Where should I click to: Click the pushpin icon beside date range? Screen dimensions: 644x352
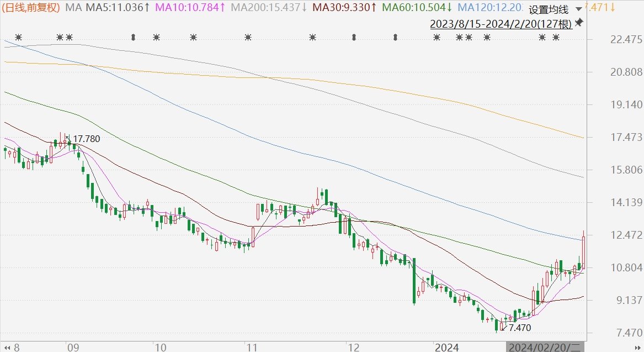(x=579, y=23)
